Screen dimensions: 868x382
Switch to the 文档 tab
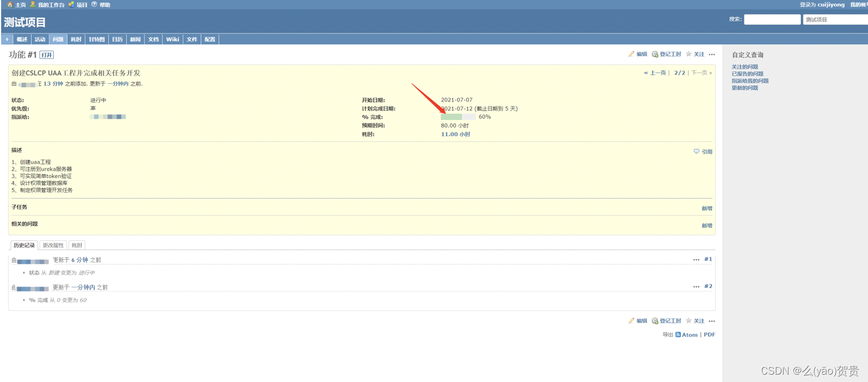(x=154, y=39)
